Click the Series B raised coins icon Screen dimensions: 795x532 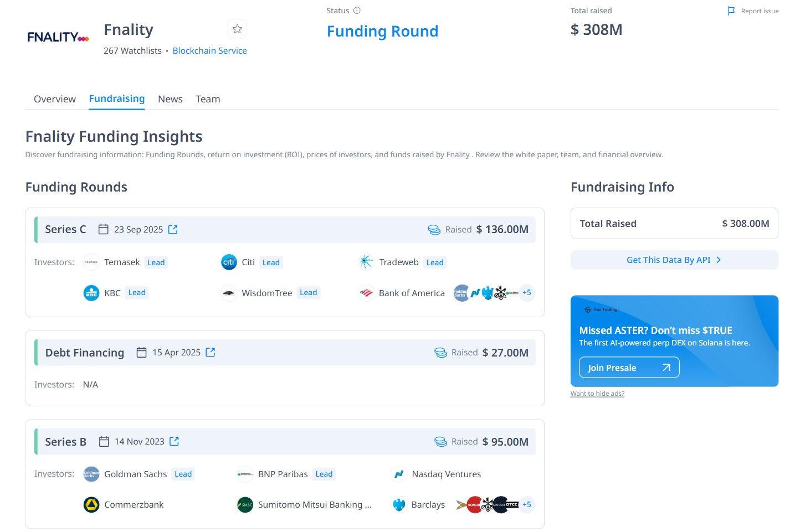pyautogui.click(x=440, y=442)
